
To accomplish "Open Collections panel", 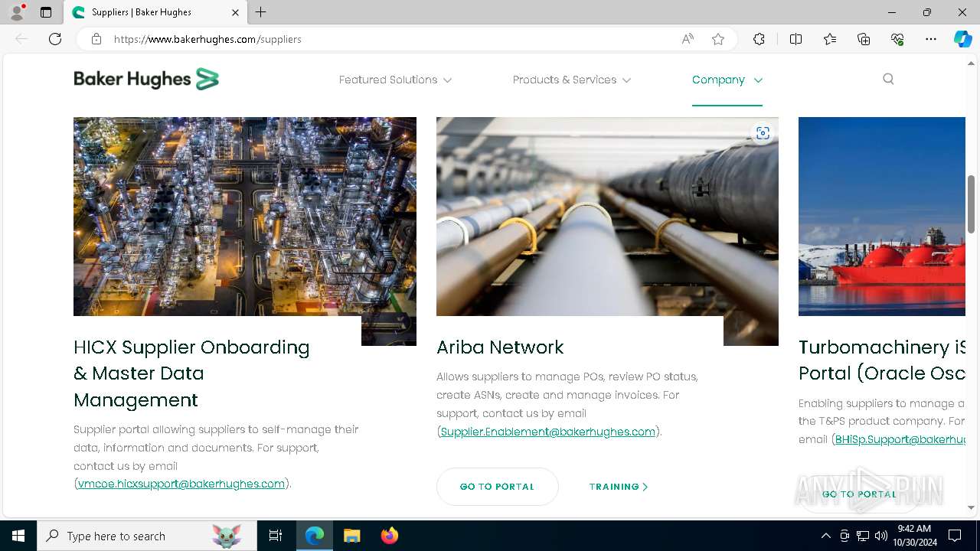I will (864, 39).
